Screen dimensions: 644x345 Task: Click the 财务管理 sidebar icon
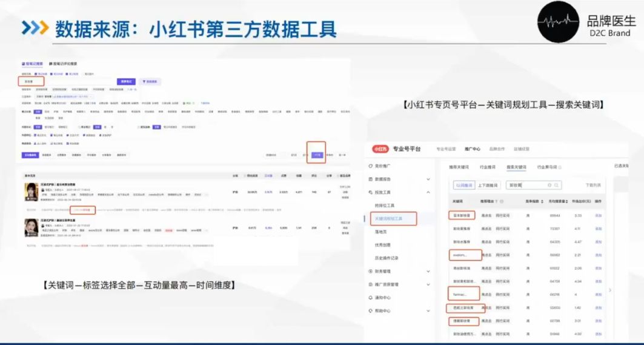point(371,272)
